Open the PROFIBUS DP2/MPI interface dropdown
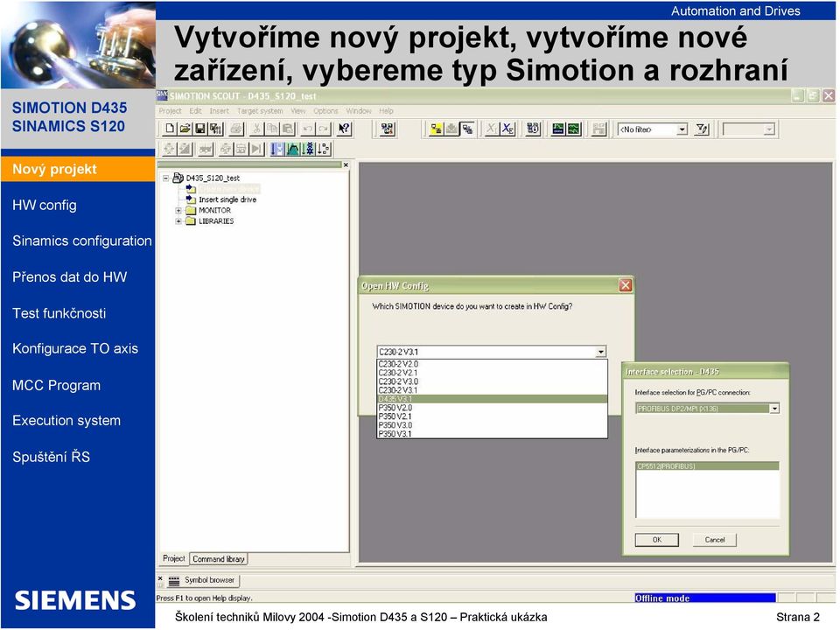Screen dimensions: 840x630 coord(773,409)
